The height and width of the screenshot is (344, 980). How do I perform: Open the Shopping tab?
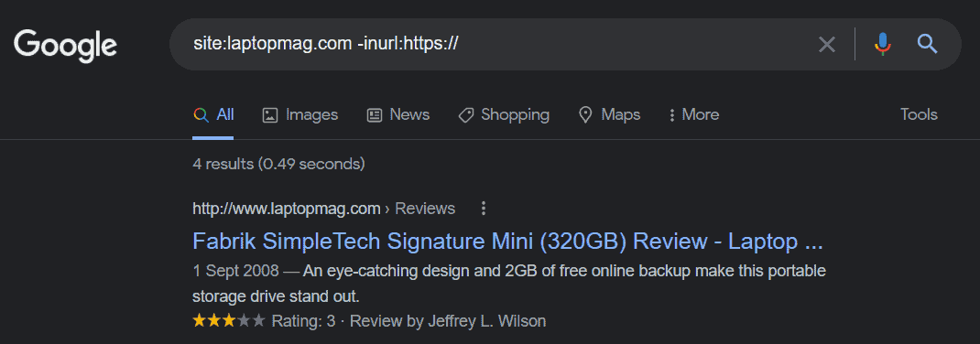pyautogui.click(x=504, y=115)
